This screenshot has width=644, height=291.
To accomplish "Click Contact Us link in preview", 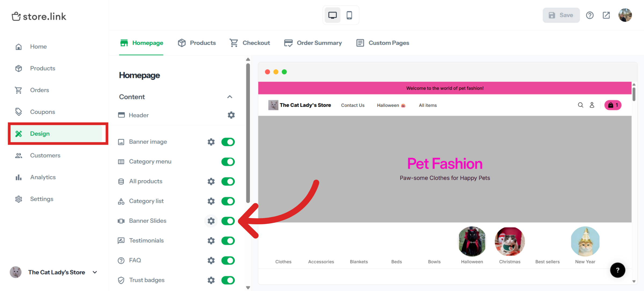I will pyautogui.click(x=353, y=105).
